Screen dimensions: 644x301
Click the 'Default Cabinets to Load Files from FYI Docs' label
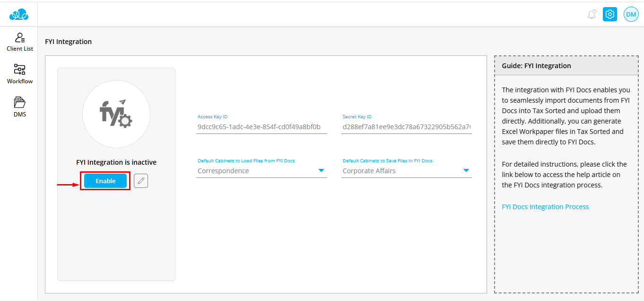click(x=246, y=161)
